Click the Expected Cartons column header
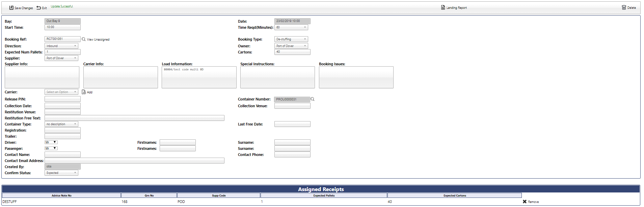644x207 pixels. 454,195
